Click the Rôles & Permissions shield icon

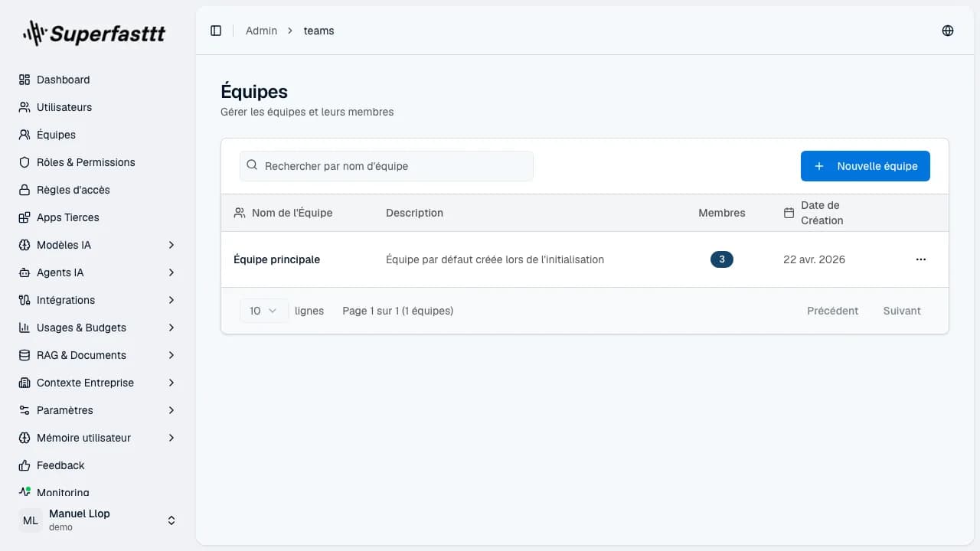click(x=24, y=162)
